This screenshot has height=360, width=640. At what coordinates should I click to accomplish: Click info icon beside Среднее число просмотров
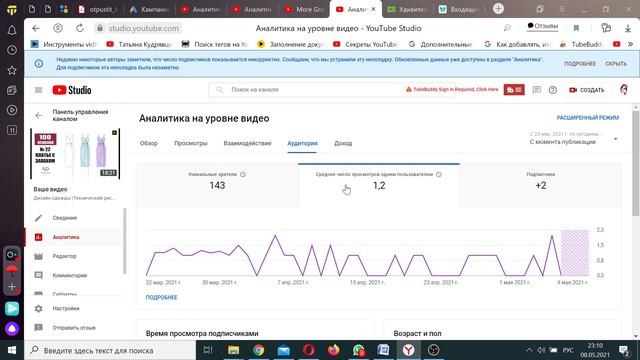tap(439, 174)
